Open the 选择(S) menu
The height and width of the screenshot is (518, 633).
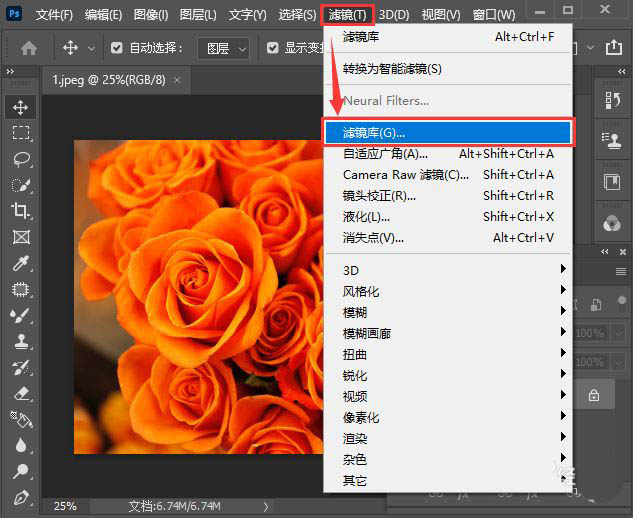(x=297, y=15)
